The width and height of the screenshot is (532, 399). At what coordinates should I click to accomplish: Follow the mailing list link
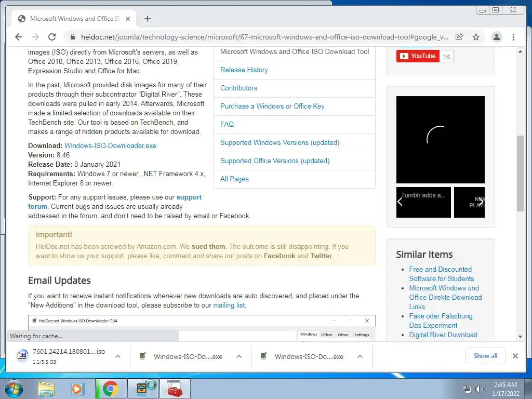pyautogui.click(x=229, y=305)
